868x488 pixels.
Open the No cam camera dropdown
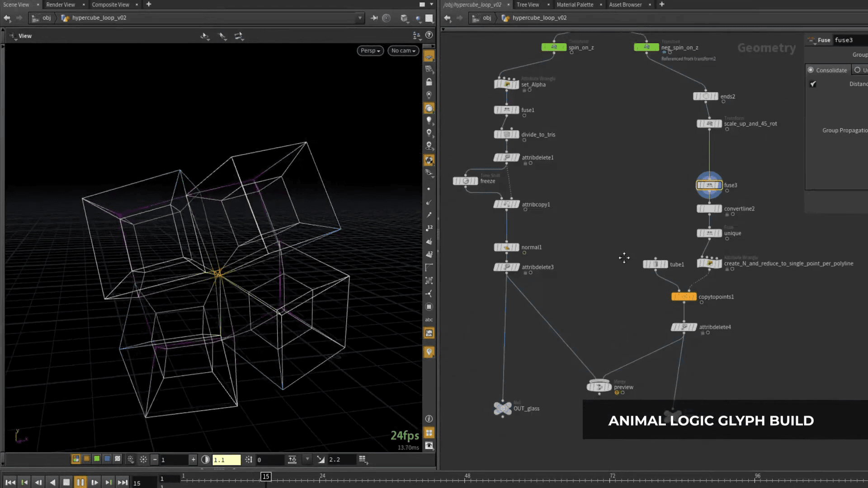click(x=403, y=51)
